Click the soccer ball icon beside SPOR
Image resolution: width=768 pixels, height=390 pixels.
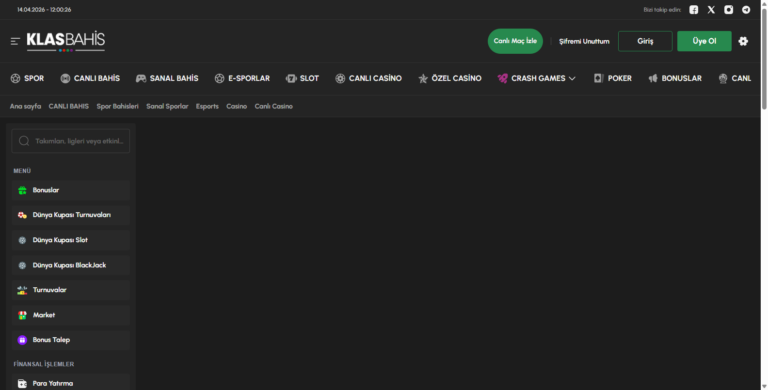[15, 78]
